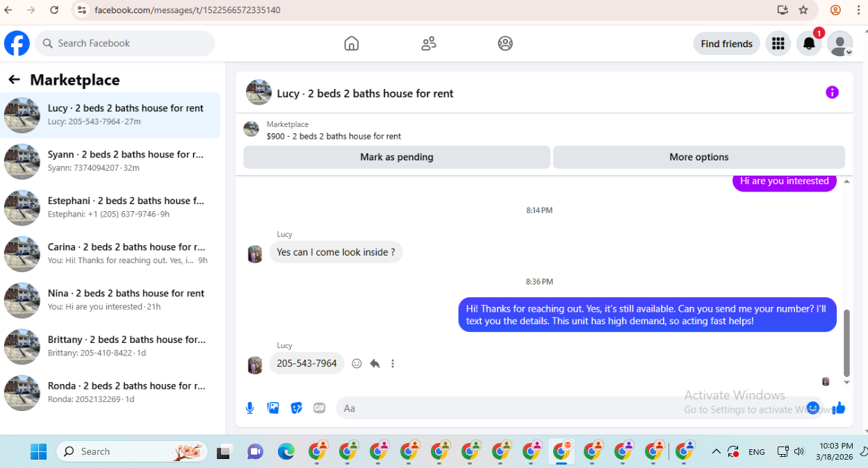Image resolution: width=868 pixels, height=468 pixels.
Task: Go back in browser history
Action: [x=8, y=10]
